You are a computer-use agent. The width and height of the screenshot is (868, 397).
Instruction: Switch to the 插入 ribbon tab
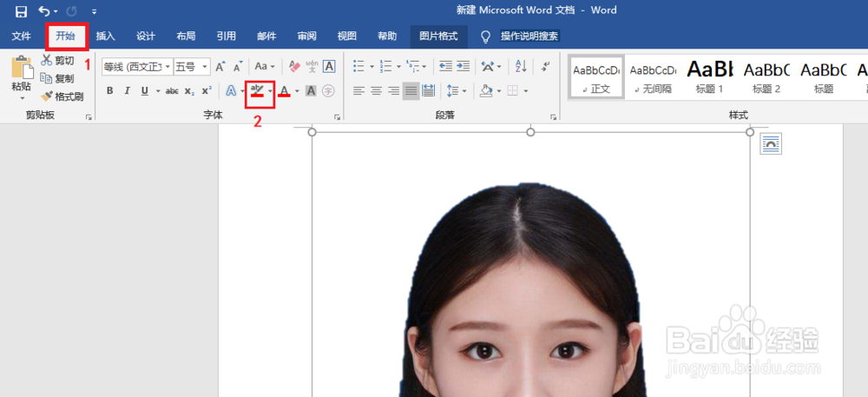coord(105,36)
